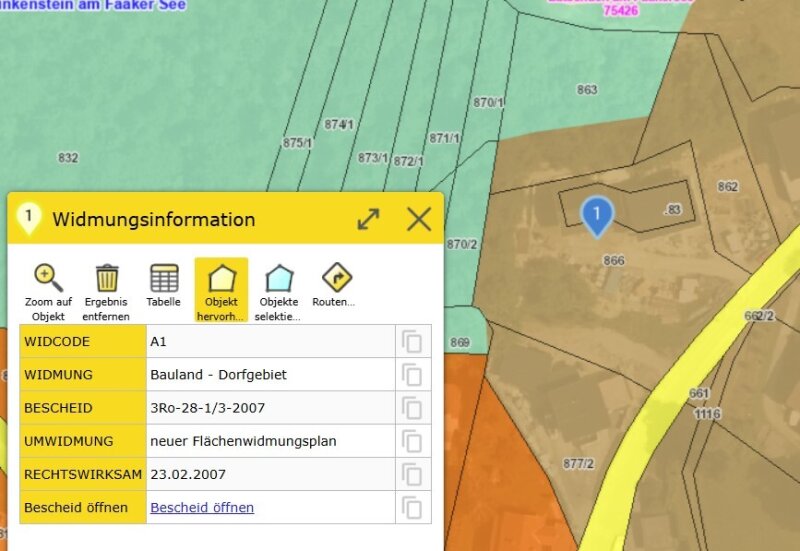This screenshot has height=551, width=800.
Task: Copy the Bescheid öffnen row link
Action: click(x=412, y=508)
